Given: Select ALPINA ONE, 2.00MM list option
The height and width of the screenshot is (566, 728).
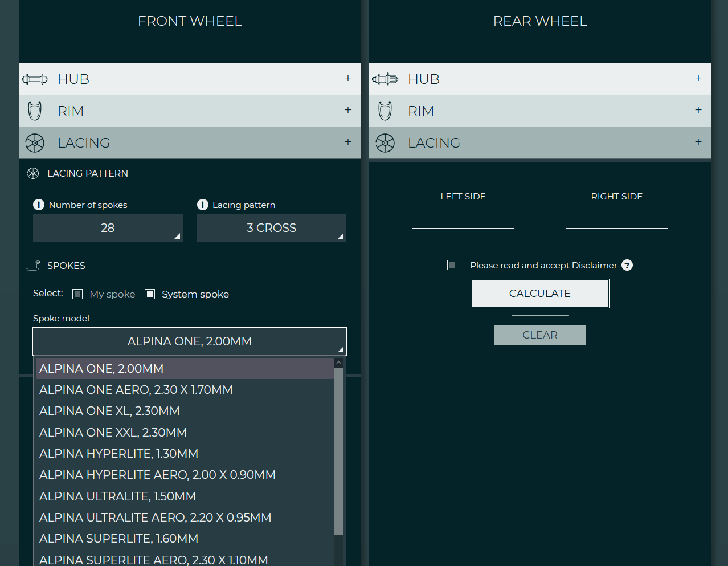Looking at the screenshot, I should [x=185, y=369].
